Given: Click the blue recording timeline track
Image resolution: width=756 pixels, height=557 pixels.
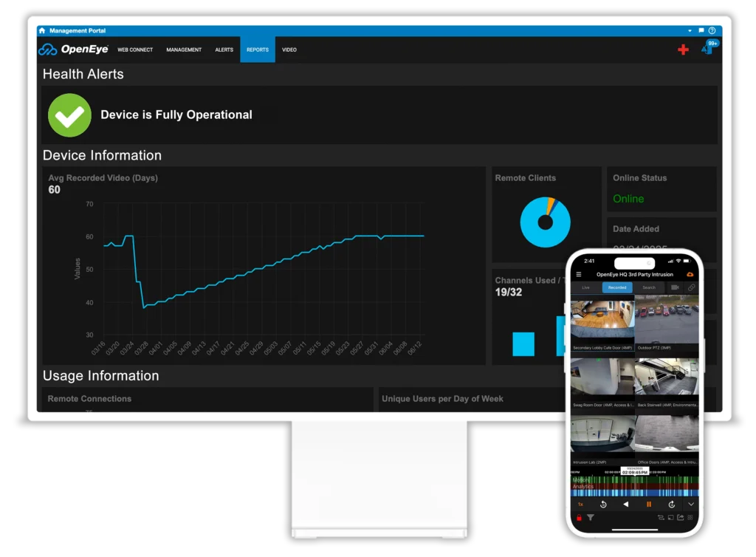Looking at the screenshot, I should coord(634,493).
